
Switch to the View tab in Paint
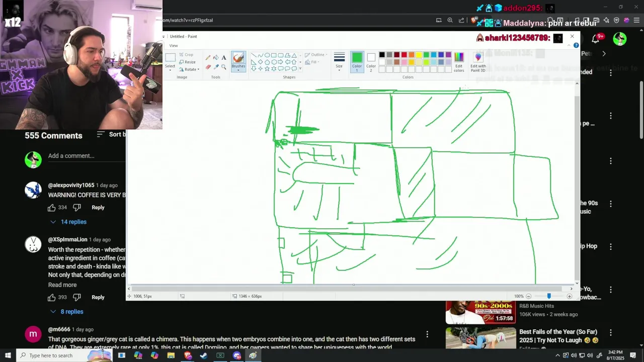point(174,45)
